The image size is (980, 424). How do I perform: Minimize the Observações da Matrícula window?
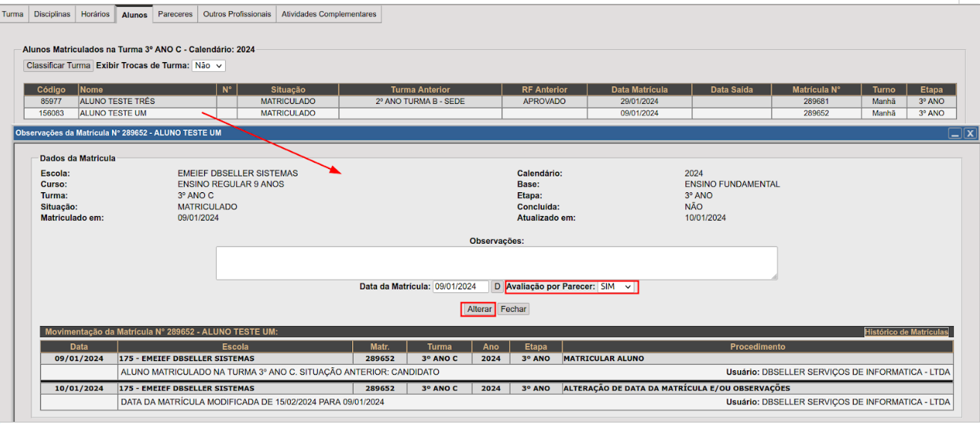[x=955, y=133]
